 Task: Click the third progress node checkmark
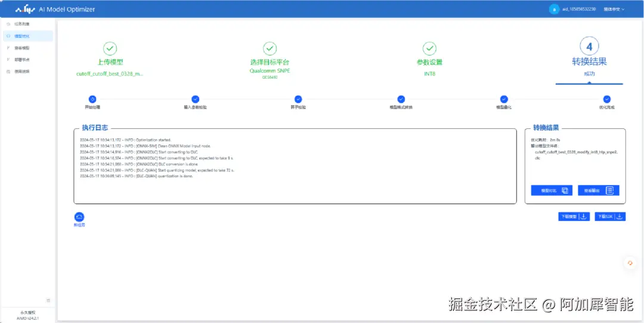pyautogui.click(x=298, y=99)
